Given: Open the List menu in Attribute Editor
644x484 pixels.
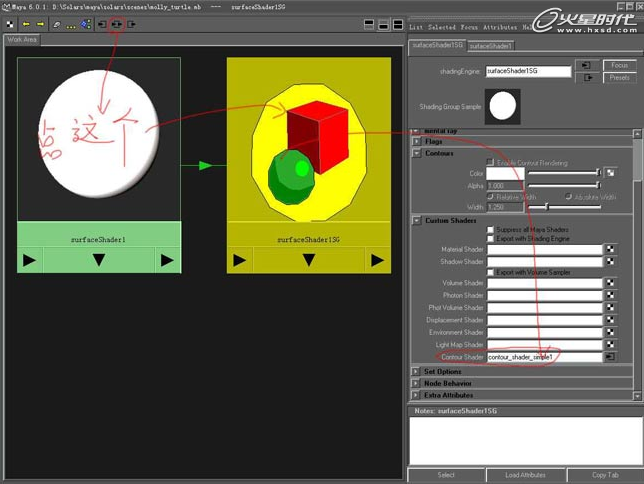Looking at the screenshot, I should [416, 27].
